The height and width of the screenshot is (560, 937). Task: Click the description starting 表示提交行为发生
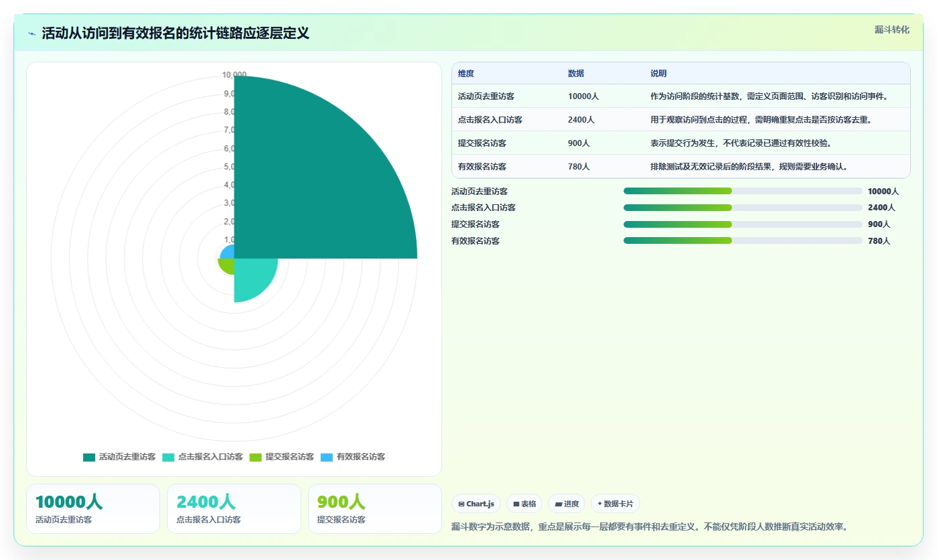click(x=741, y=143)
